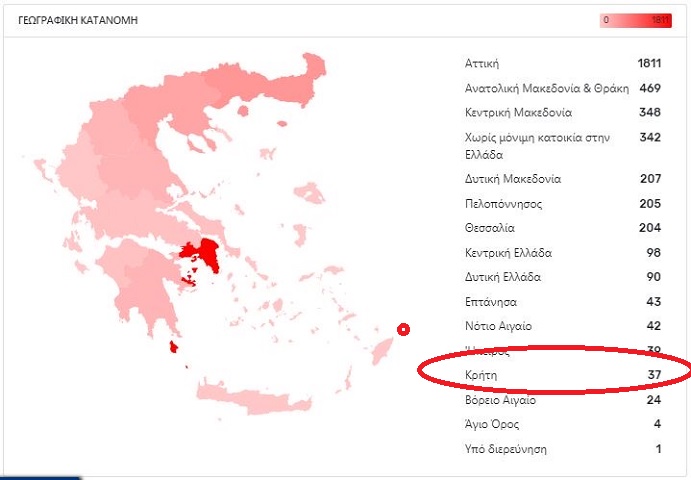Select the Πελοπόννησος entry in list

coord(563,204)
